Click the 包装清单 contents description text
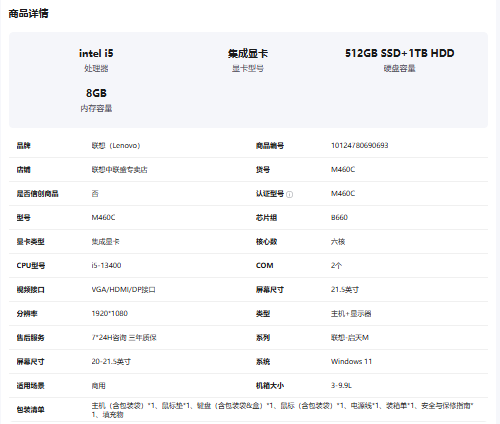Viewport: 500px width, 424px height. 282,410
